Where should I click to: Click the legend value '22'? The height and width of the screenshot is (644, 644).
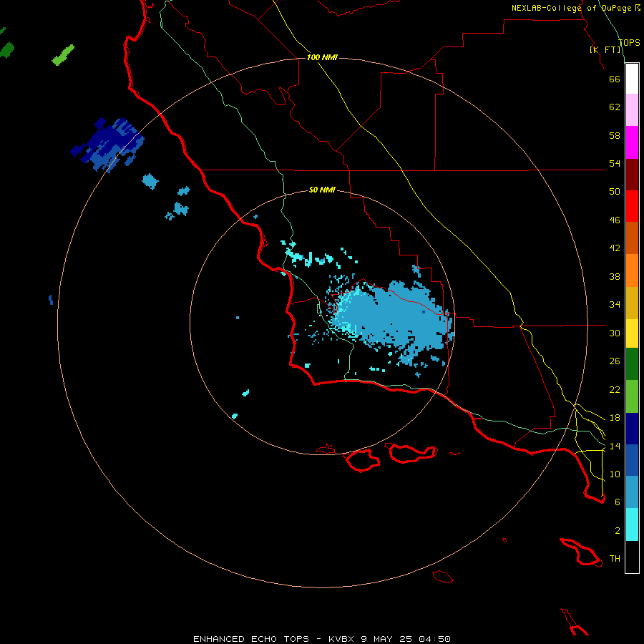[615, 389]
